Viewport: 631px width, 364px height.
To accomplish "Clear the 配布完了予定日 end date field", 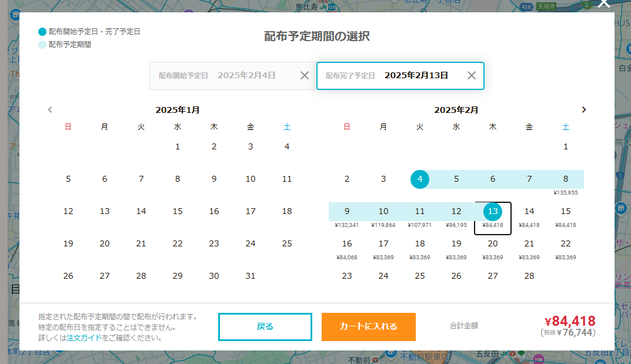I will [471, 75].
